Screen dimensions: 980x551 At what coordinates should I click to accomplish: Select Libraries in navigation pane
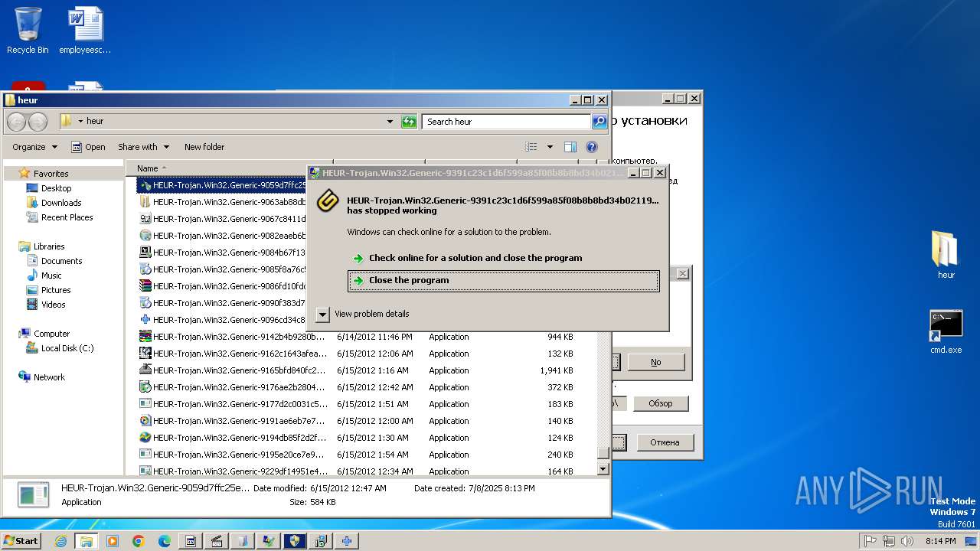coord(49,246)
